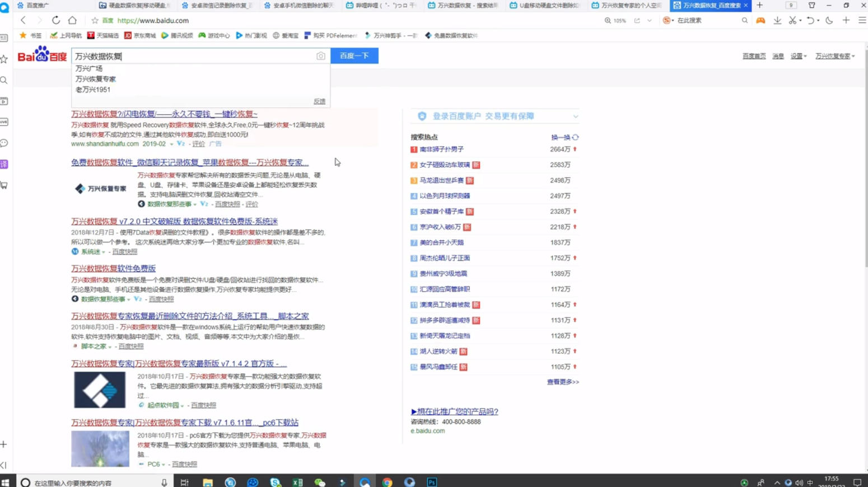Open the downloads arrow icon
Screen dimensions: 868x487
pyautogui.click(x=777, y=20)
